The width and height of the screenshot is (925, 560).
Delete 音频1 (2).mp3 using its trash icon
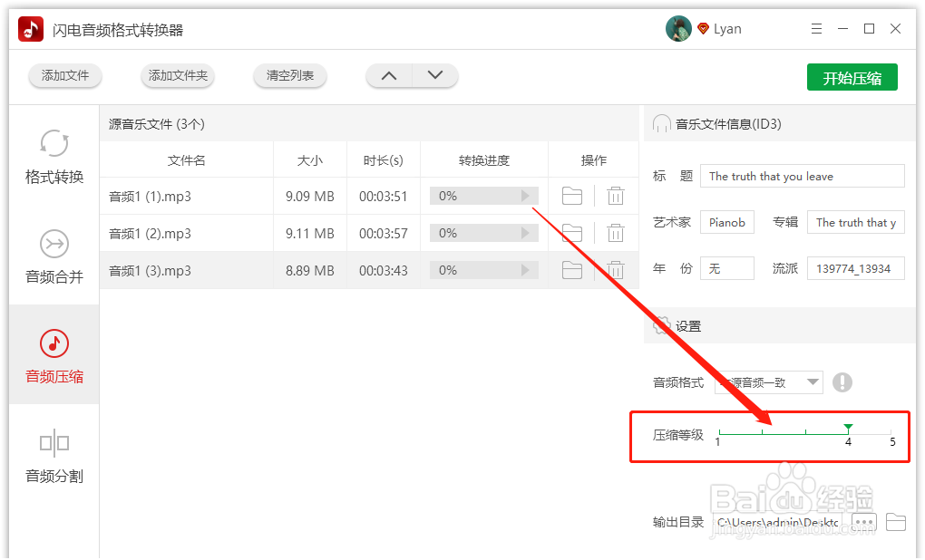coord(616,232)
